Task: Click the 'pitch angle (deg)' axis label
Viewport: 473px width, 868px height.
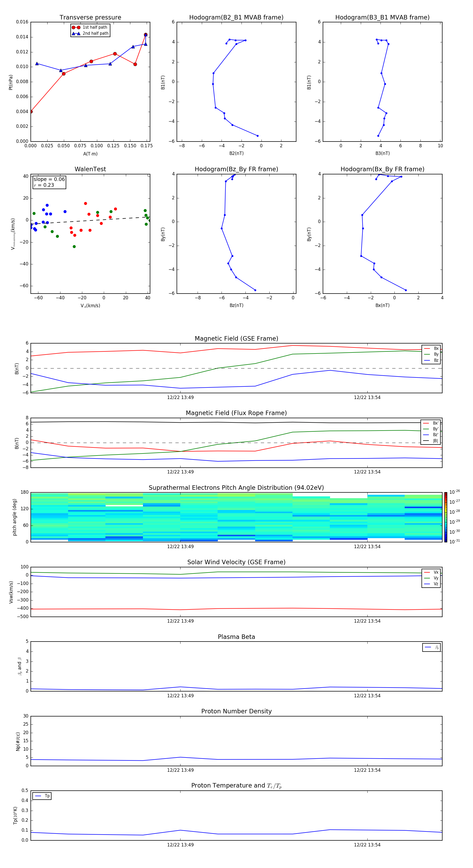Action: [x=15, y=517]
